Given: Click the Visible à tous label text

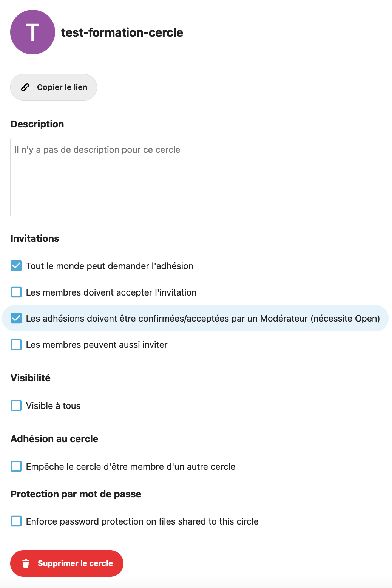Looking at the screenshot, I should (53, 406).
